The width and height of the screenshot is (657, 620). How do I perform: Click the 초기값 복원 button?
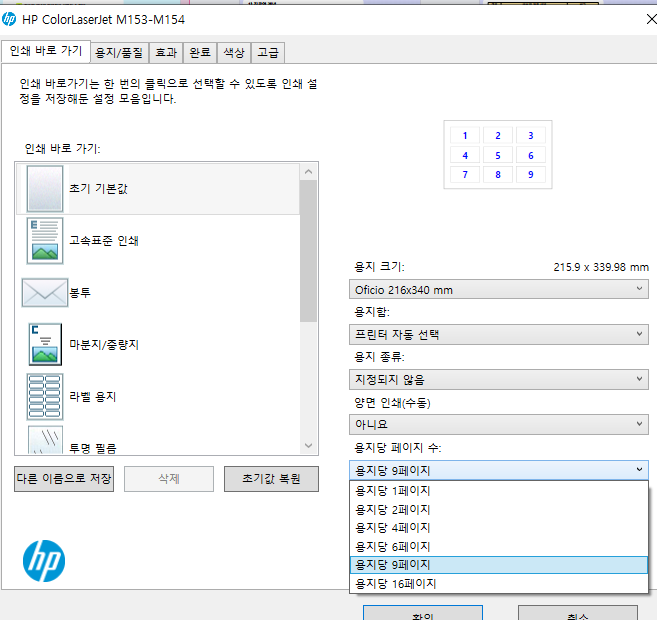pos(272,479)
